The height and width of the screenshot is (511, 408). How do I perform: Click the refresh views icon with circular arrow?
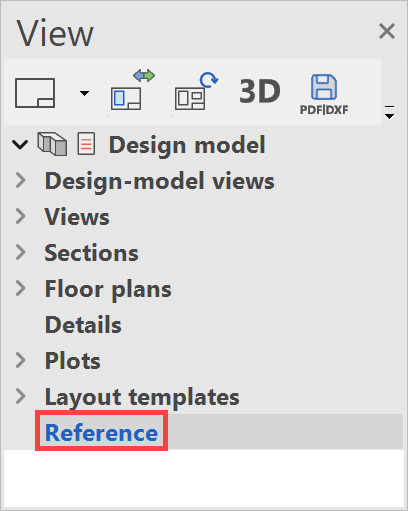point(196,91)
